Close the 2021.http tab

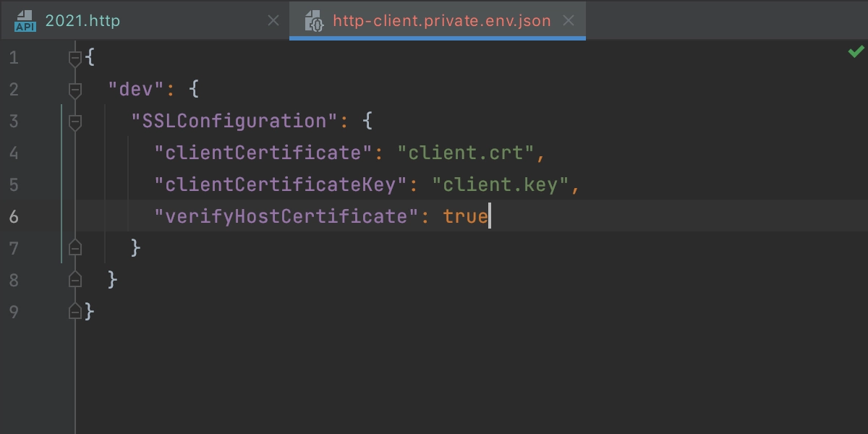point(273,21)
